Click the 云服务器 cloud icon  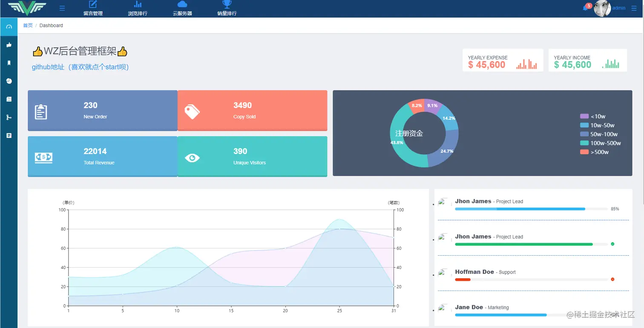click(182, 4)
